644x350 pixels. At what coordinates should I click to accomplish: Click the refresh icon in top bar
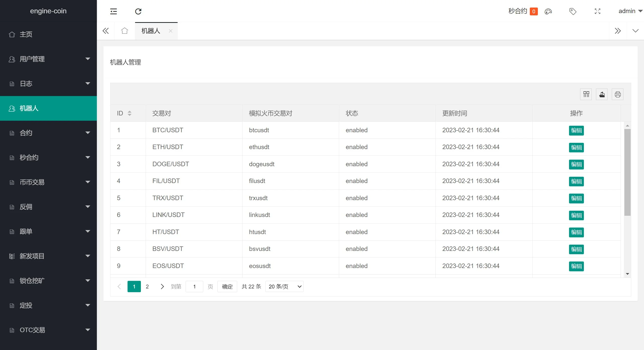(x=138, y=11)
